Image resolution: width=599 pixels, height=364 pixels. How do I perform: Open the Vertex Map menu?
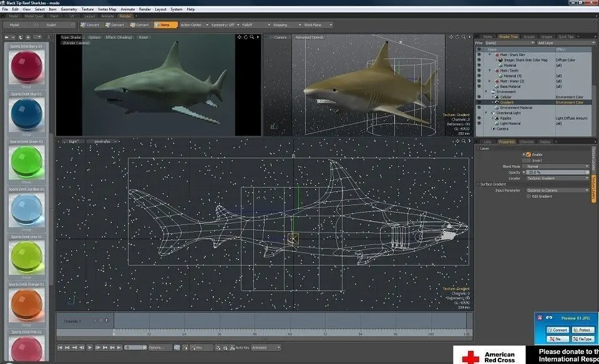coord(107,9)
